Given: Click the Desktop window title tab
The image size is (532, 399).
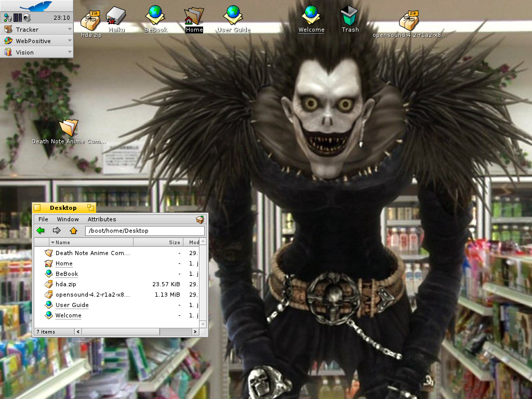Looking at the screenshot, I should pos(63,208).
